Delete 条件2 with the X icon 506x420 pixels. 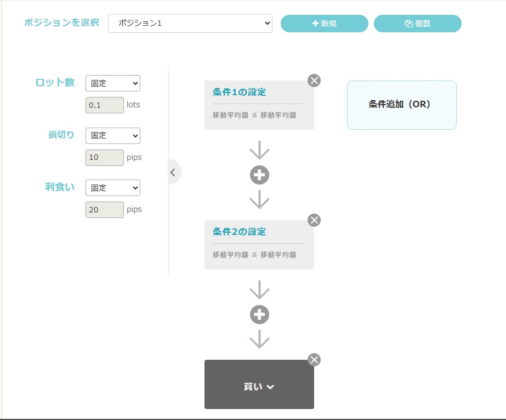coord(314,220)
